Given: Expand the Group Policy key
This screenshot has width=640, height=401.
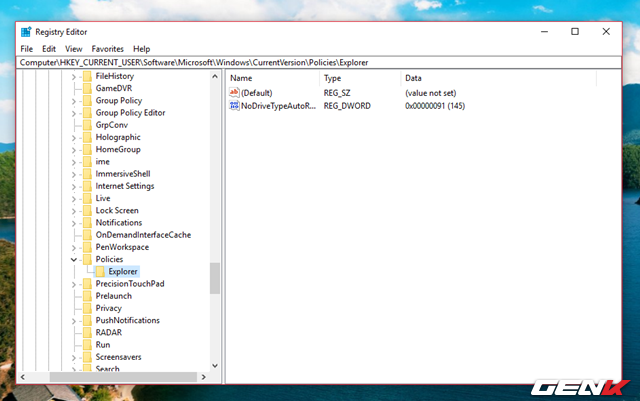Looking at the screenshot, I should 74,101.
